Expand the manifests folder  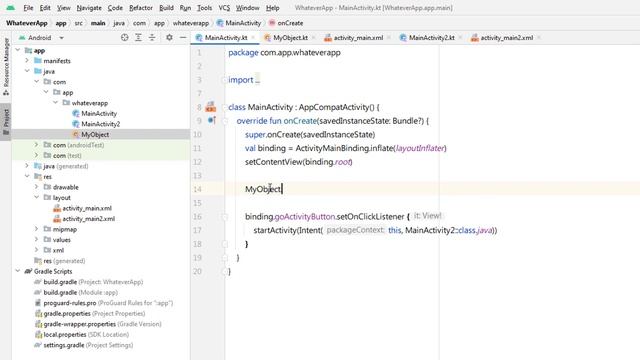click(x=27, y=60)
